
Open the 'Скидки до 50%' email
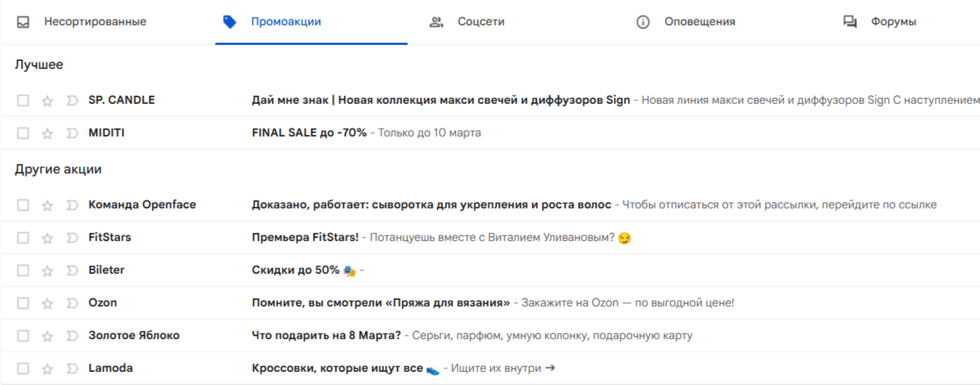tap(304, 270)
